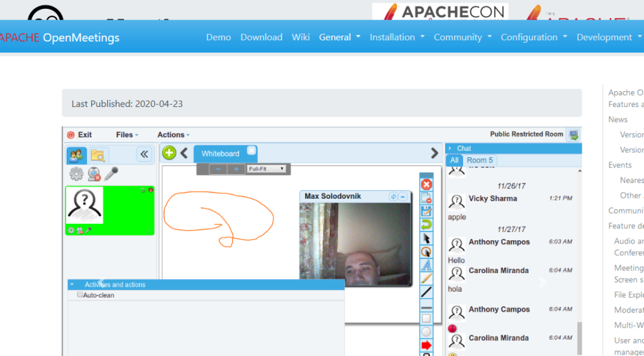Select the users list tab icon
This screenshot has height=356, width=644.
(76, 155)
